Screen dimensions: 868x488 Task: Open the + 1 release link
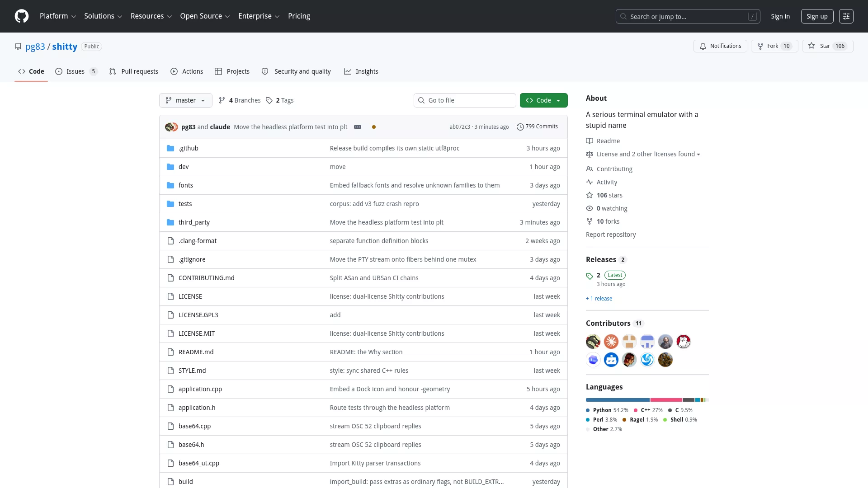(599, 299)
